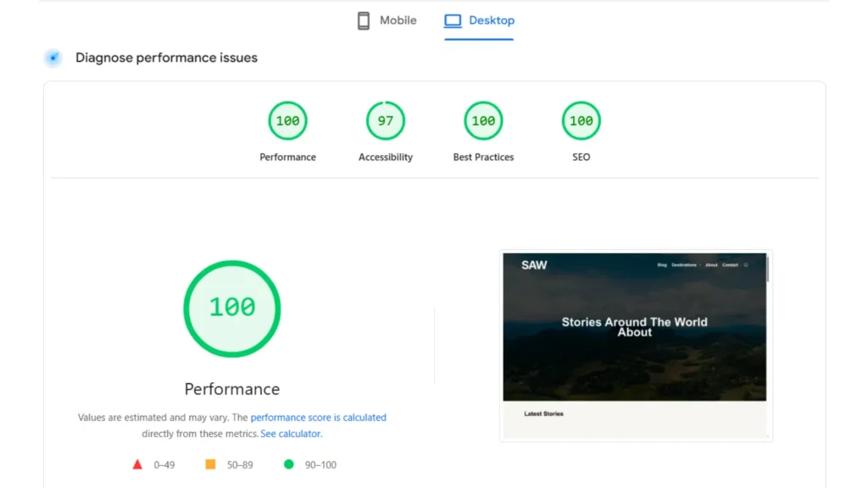Click the 'Values are estimated and may vary' text
The image size is (868, 488).
[x=153, y=417]
